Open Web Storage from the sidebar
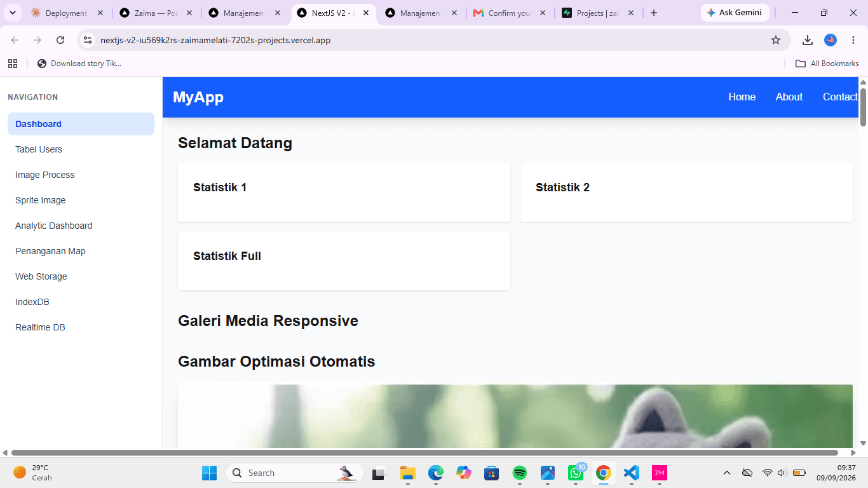This screenshot has height=488, width=868. click(81, 276)
